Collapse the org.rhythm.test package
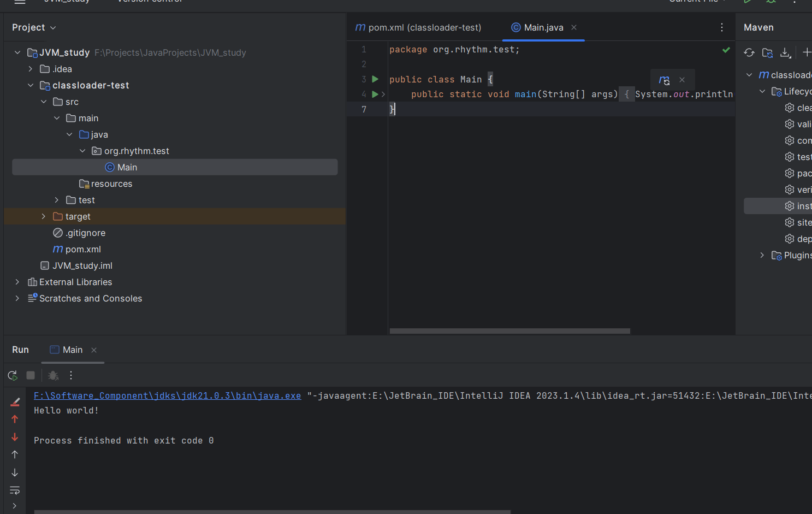 pyautogui.click(x=82, y=151)
